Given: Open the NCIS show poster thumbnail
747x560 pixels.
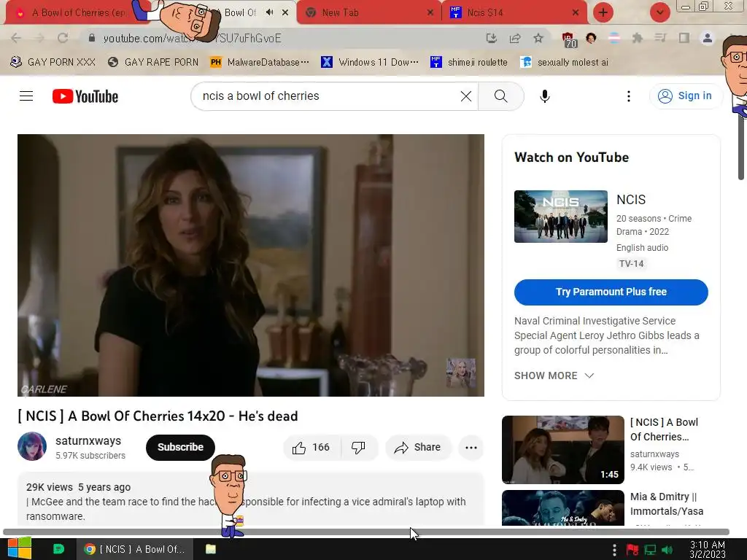Looking at the screenshot, I should click(x=561, y=217).
